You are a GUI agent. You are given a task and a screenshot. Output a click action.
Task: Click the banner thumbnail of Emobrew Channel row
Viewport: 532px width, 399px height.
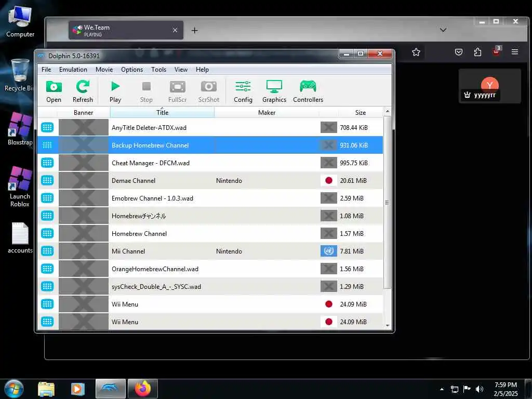pos(84,198)
